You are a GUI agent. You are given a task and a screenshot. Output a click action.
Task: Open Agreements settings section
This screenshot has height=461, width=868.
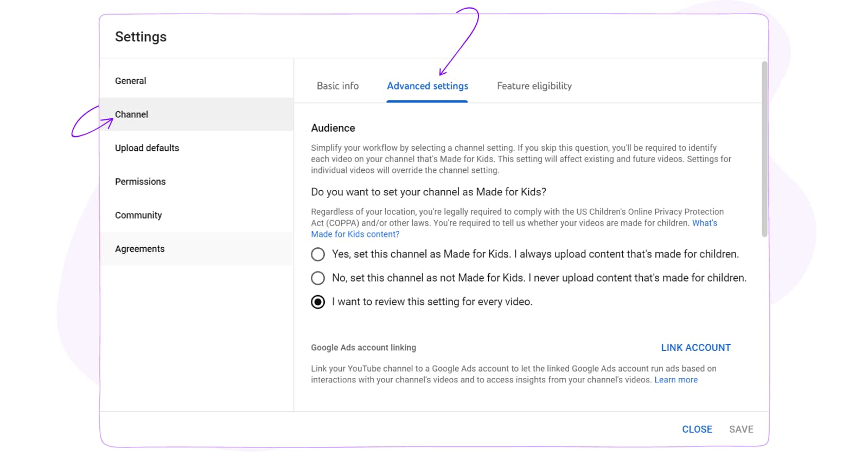[197, 249]
